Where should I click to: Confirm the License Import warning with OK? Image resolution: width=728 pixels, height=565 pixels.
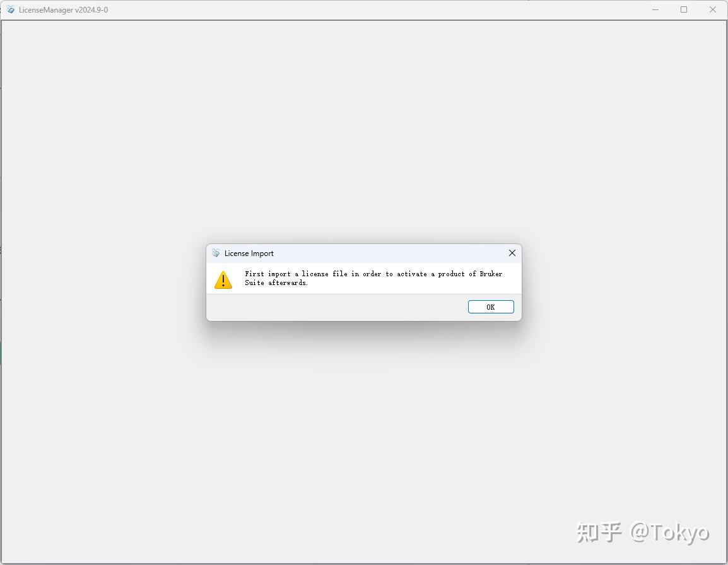[x=491, y=307]
